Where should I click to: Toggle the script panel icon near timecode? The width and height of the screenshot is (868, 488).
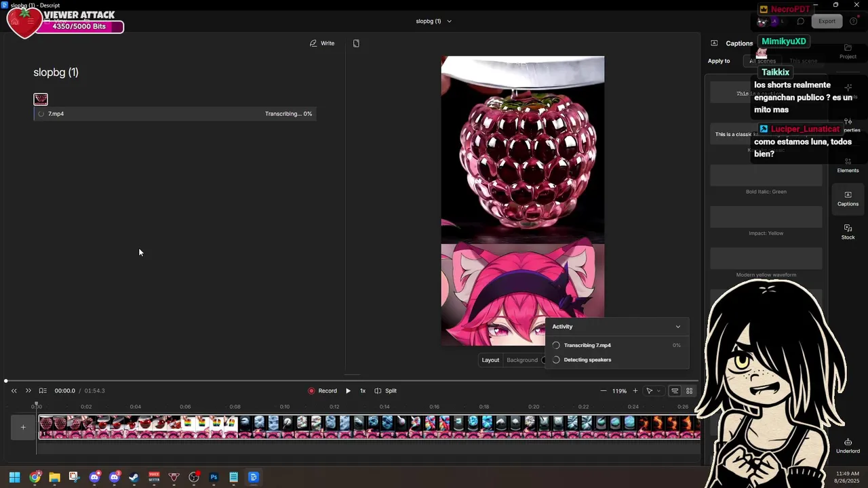click(43, 390)
